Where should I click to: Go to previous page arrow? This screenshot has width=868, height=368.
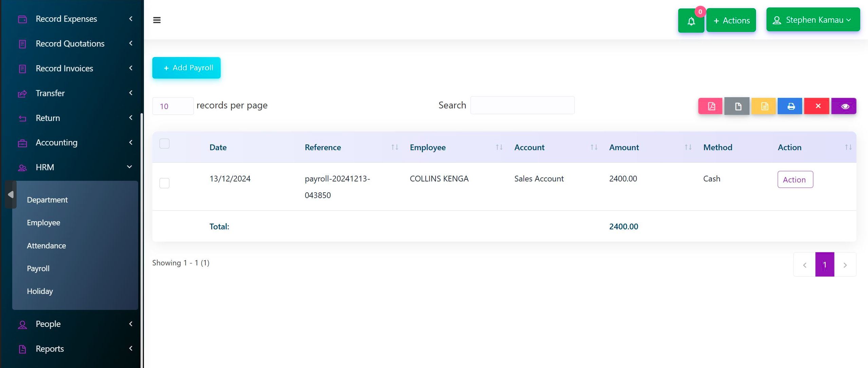point(805,265)
